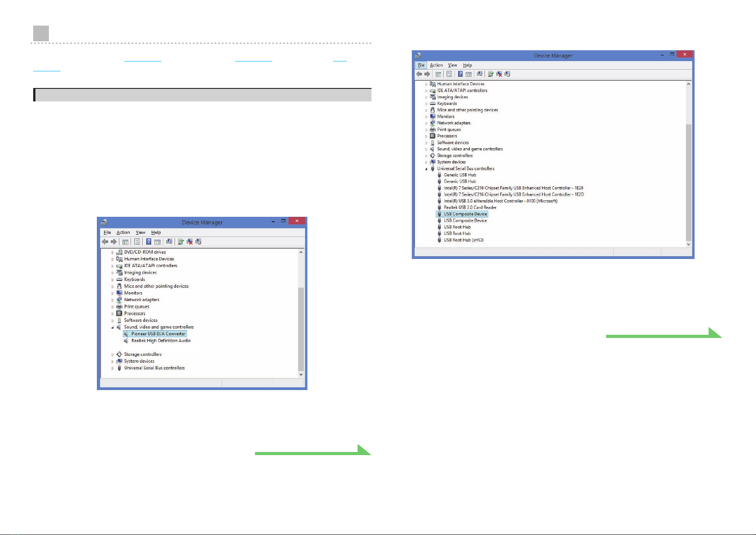Select Print queues in window with USB Composite Device
This screenshot has width=756, height=535.
click(x=449, y=130)
